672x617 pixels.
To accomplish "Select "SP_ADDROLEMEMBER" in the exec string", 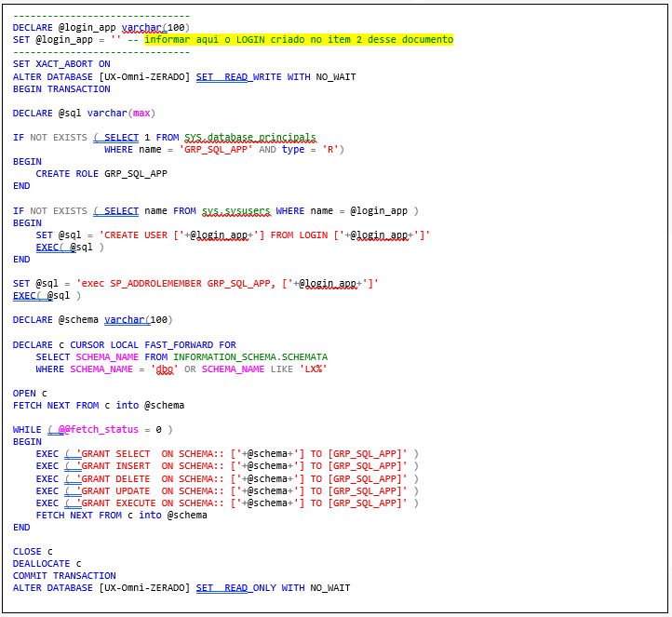I will (155, 284).
